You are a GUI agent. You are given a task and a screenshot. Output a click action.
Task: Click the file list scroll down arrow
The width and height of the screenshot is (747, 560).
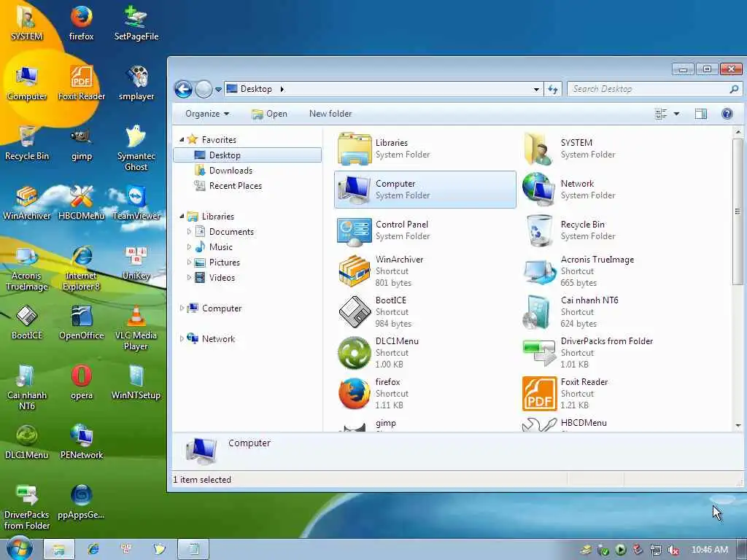pos(738,426)
